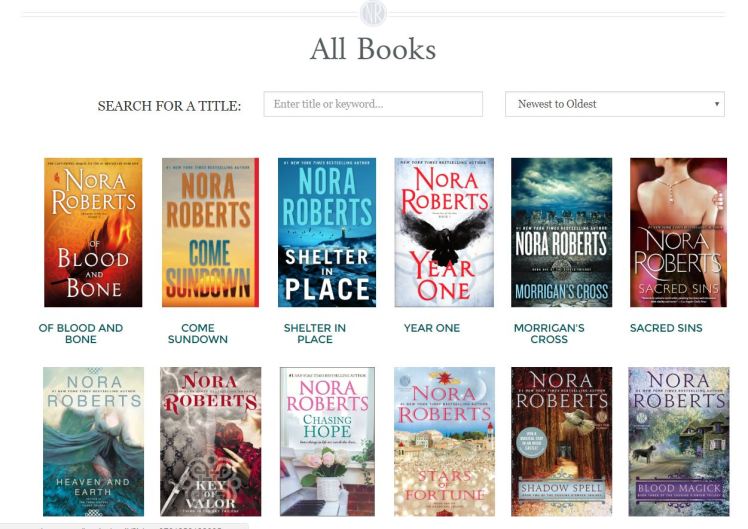Image resolution: width=748 pixels, height=529 pixels.
Task: Select the Shadow Spell book cover
Action: click(x=561, y=442)
